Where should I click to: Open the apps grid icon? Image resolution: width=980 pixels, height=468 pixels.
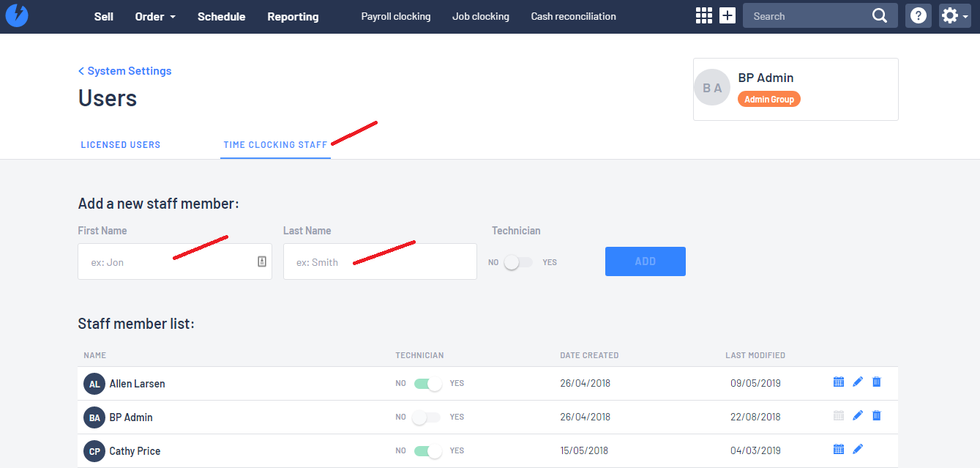coord(703,15)
